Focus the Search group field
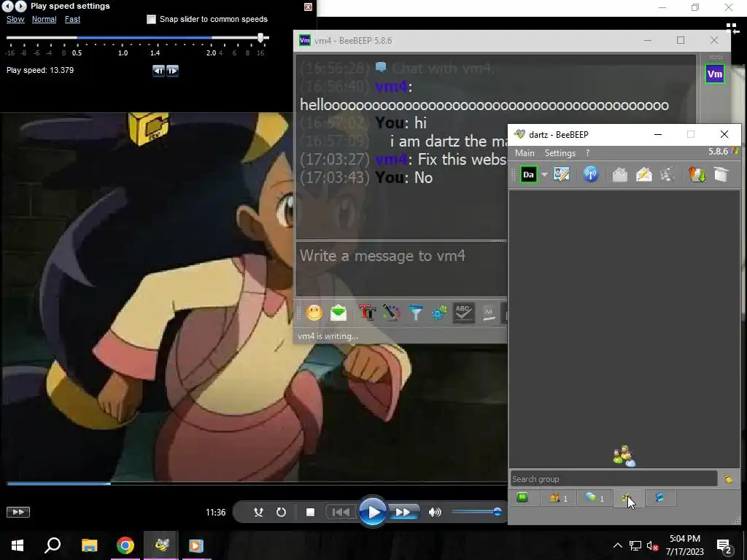Viewport: 747px width, 560px height. click(x=614, y=478)
